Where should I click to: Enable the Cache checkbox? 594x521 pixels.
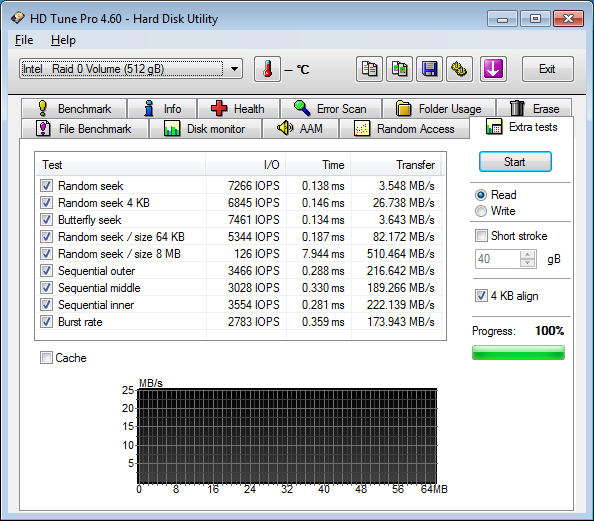click(x=46, y=358)
